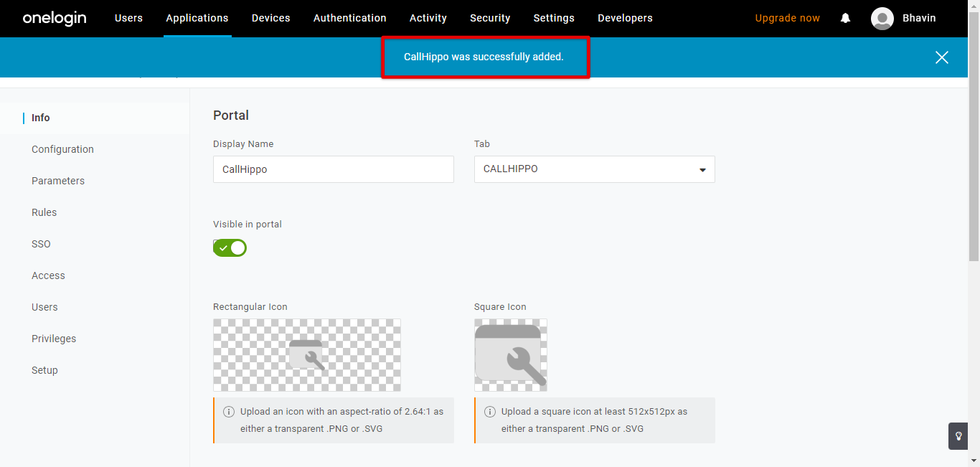Open the Authentication menu
Screen dimensions: 980x467
tap(350, 18)
